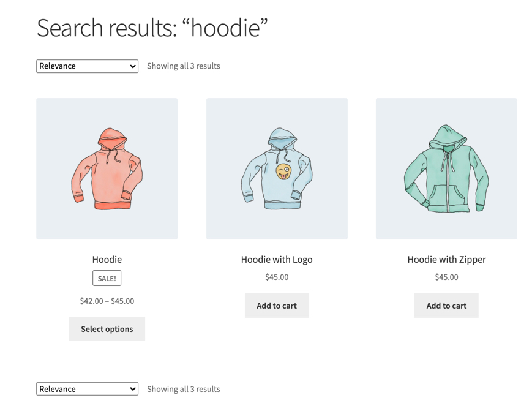Click the $42.00 – $45.00 price range
This screenshot has width=532, height=411.
coord(107,301)
